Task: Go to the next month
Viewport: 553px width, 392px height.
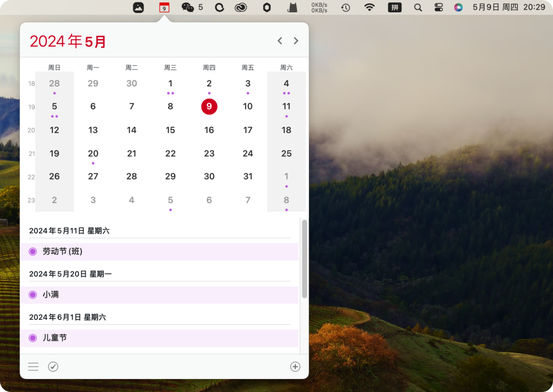Action: [296, 41]
